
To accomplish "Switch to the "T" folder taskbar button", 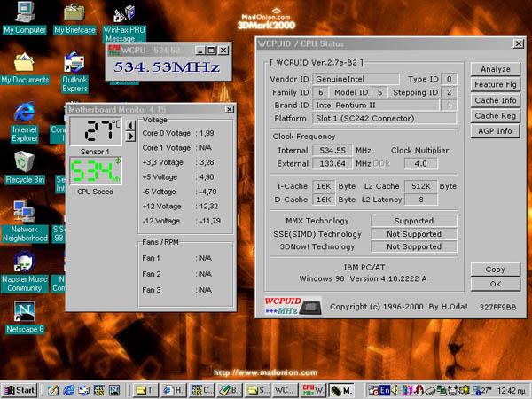I will (145, 390).
